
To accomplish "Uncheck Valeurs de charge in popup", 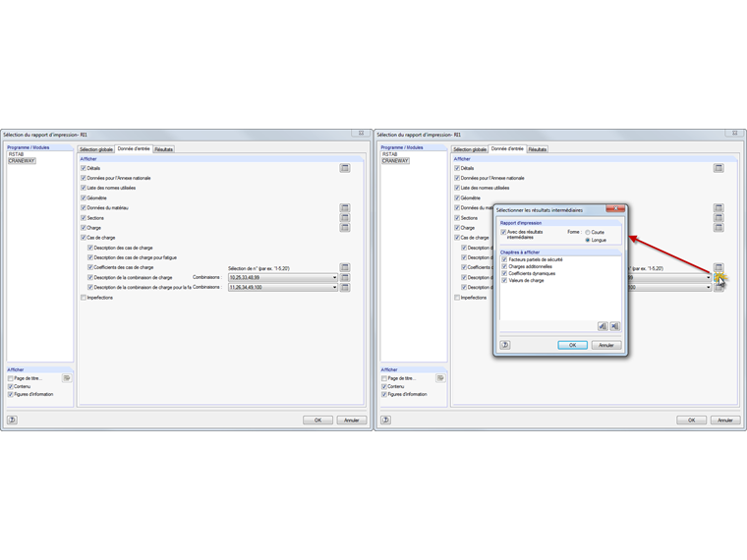I will click(504, 280).
